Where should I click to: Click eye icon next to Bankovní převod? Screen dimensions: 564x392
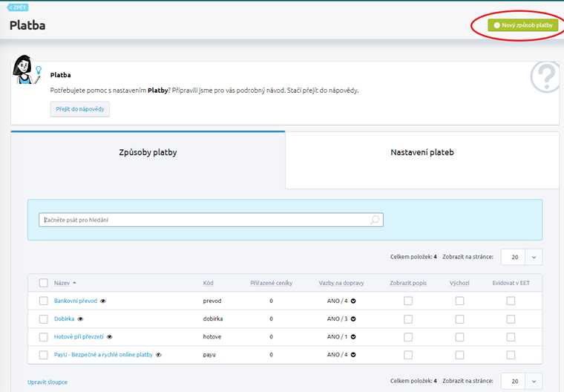(103, 301)
